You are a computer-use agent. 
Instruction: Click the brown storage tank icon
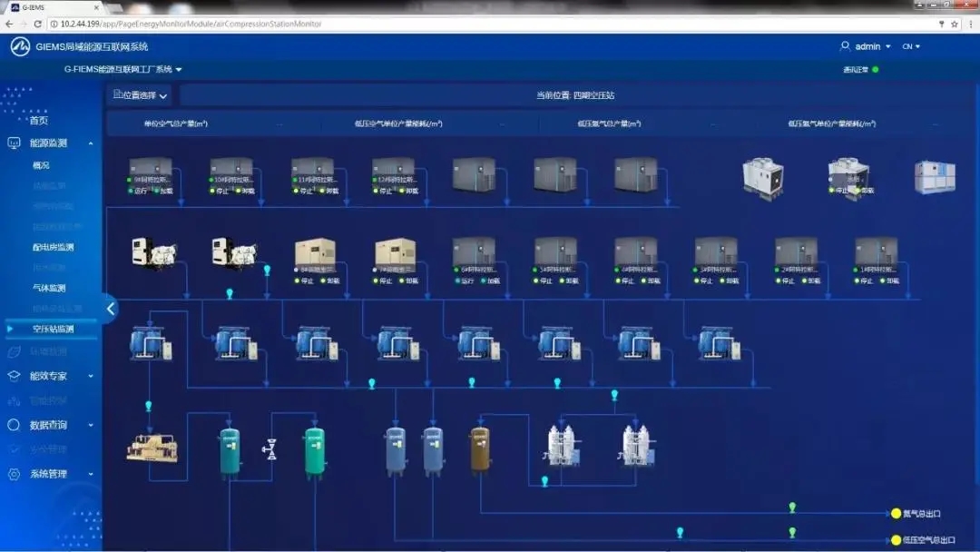[480, 450]
